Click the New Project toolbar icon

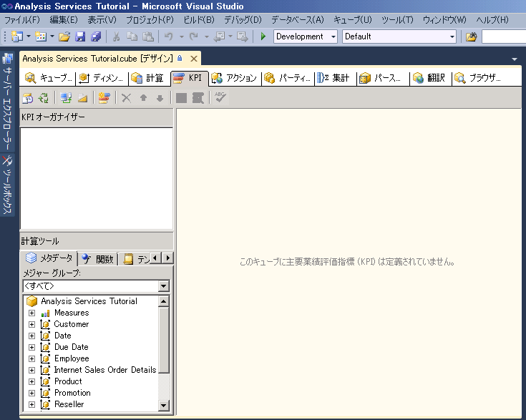16,36
